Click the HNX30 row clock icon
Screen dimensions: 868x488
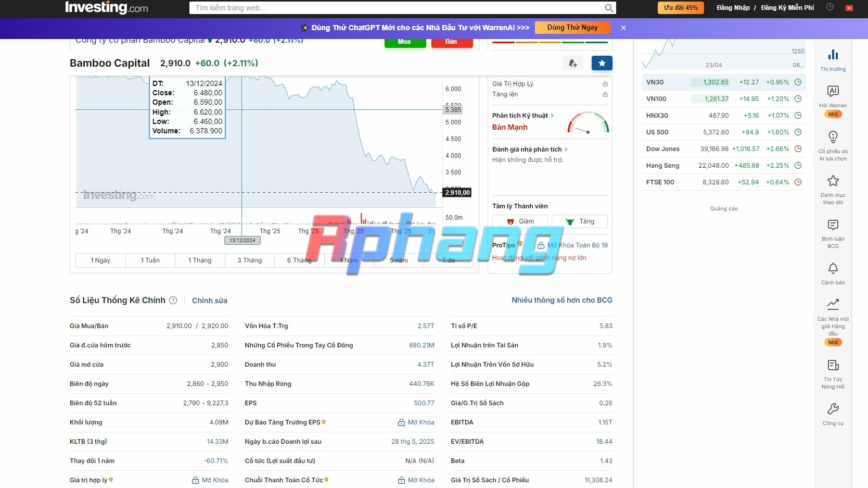coord(798,116)
